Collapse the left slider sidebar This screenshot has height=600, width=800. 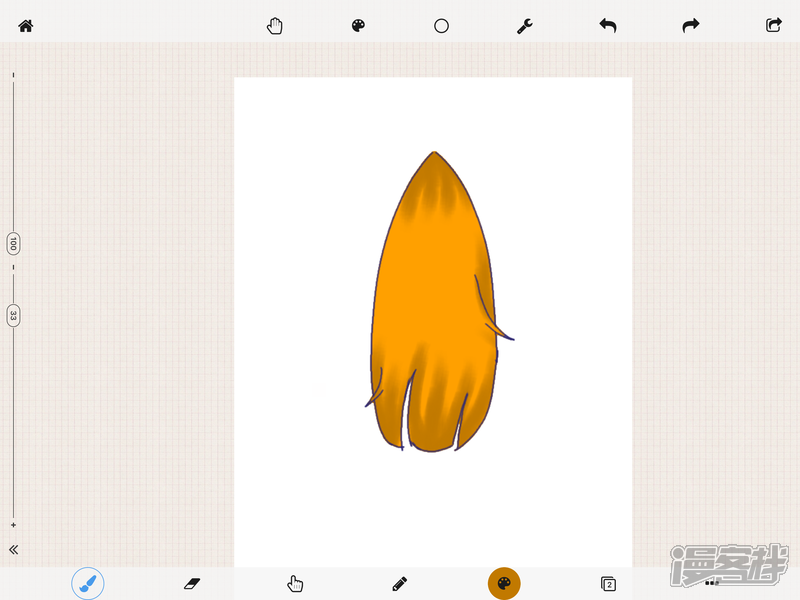tap(14, 549)
